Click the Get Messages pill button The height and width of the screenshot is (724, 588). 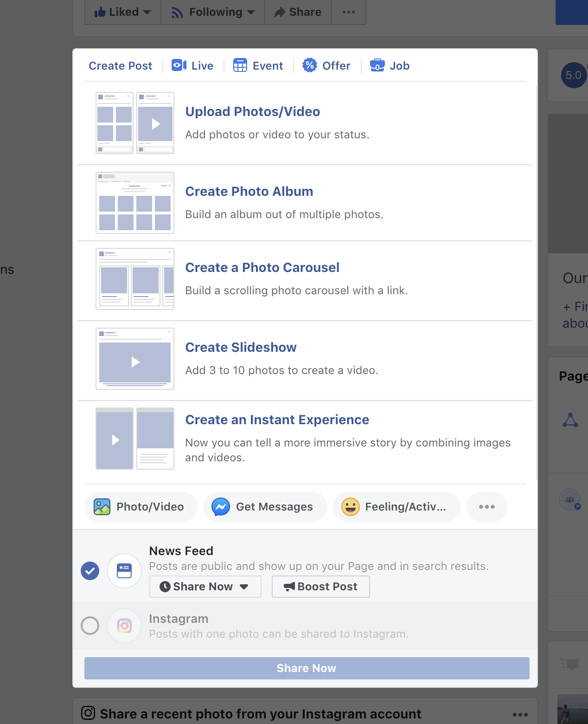pos(265,507)
